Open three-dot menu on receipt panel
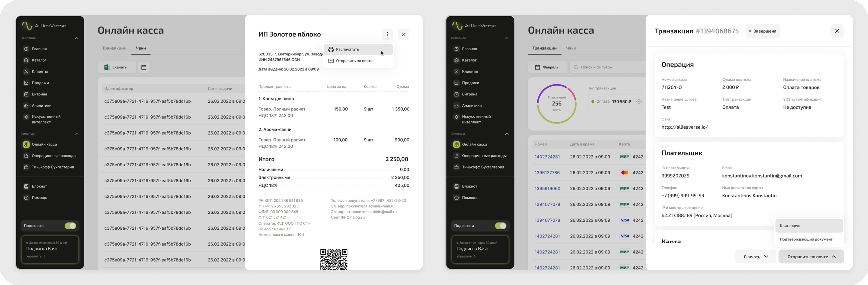 (x=388, y=34)
